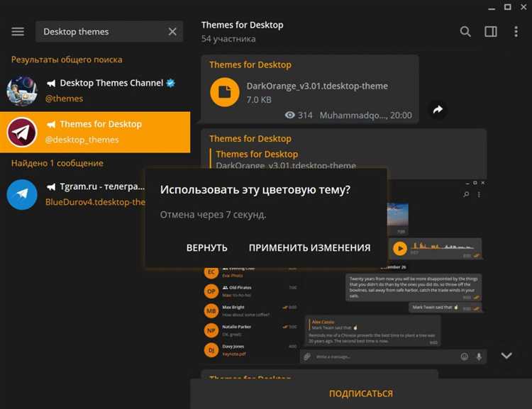Click the 314 views eye icon

click(289, 116)
